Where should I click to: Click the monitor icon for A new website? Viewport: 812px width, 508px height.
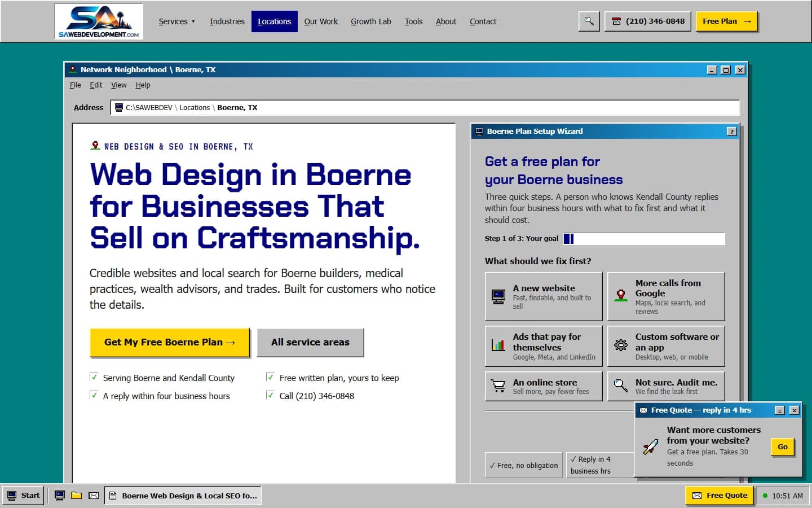pyautogui.click(x=498, y=297)
